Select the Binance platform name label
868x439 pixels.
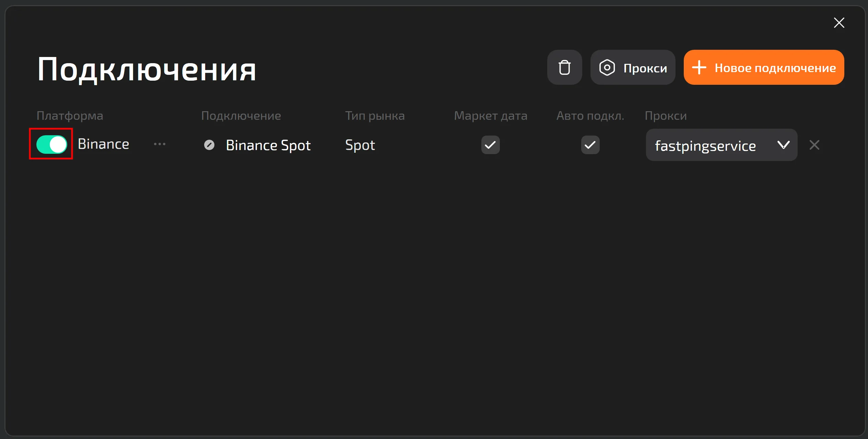pyautogui.click(x=103, y=144)
